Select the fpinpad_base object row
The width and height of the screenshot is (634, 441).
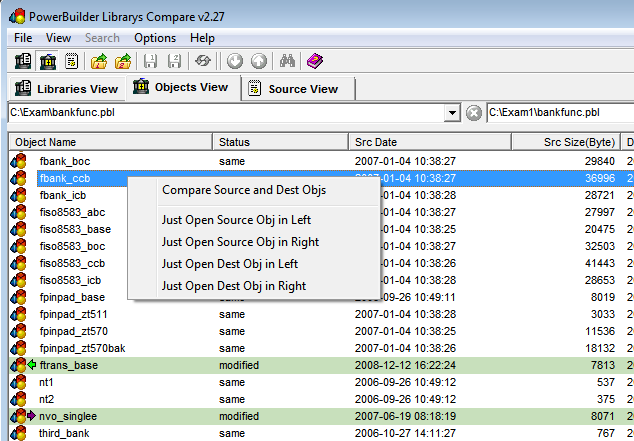(x=321, y=297)
